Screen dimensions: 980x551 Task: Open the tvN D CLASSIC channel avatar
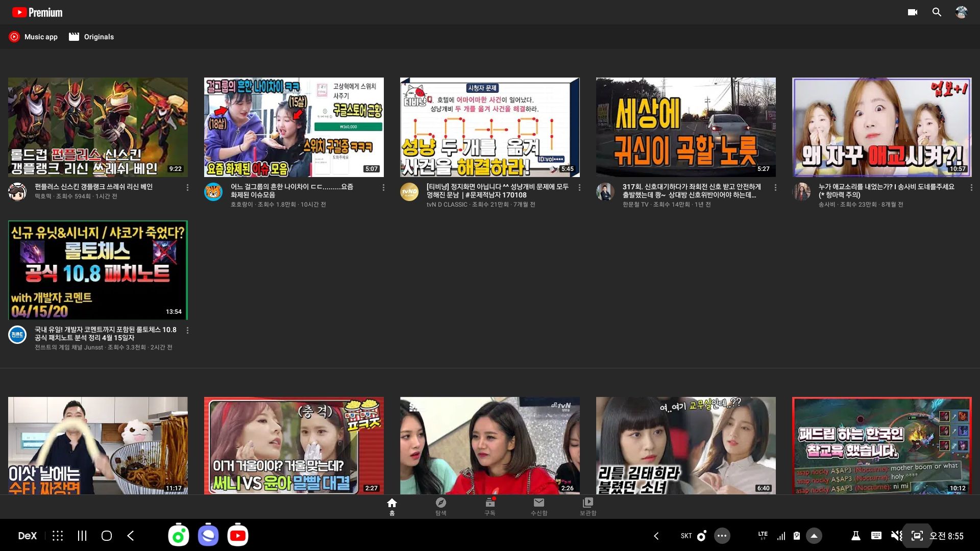[x=409, y=192]
